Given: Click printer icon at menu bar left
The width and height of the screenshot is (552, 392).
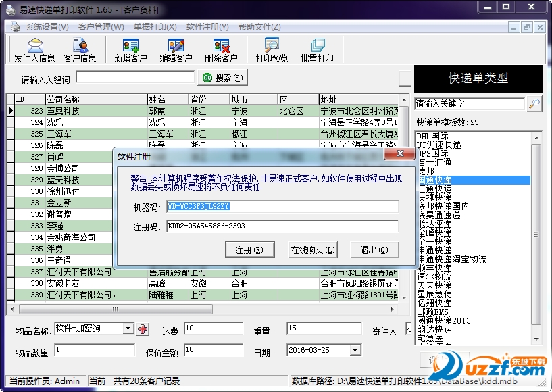Looking at the screenshot, I should pyautogui.click(x=15, y=27).
